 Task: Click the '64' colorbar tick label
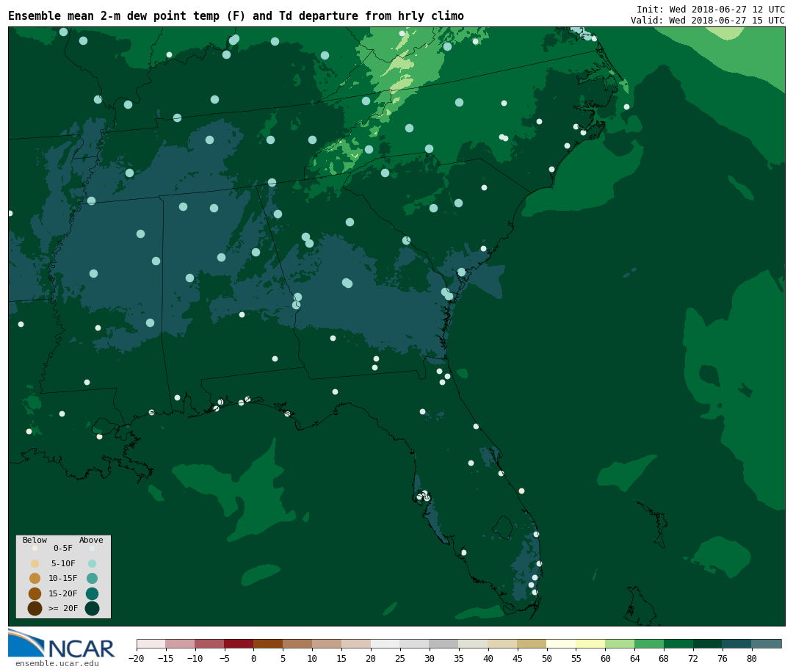click(x=634, y=658)
